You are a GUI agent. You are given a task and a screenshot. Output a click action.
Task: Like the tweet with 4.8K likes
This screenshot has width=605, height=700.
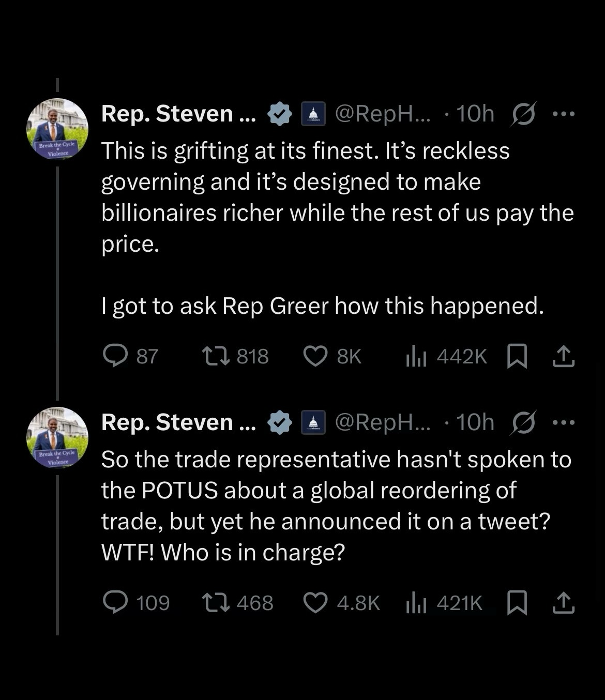pyautogui.click(x=315, y=603)
